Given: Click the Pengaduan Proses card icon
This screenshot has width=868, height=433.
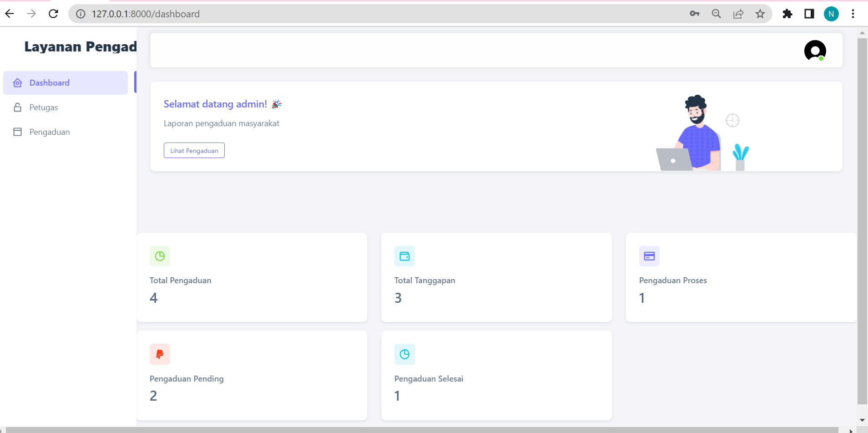Looking at the screenshot, I should 649,256.
